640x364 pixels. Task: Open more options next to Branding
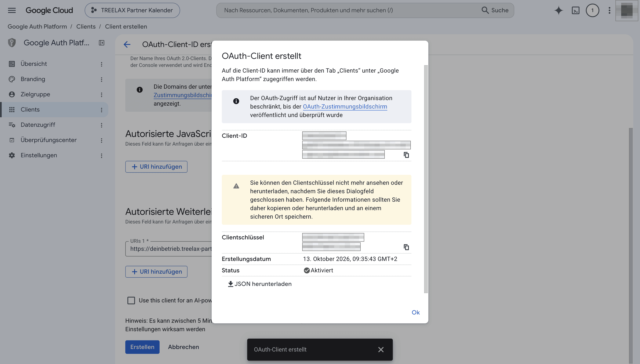point(102,80)
